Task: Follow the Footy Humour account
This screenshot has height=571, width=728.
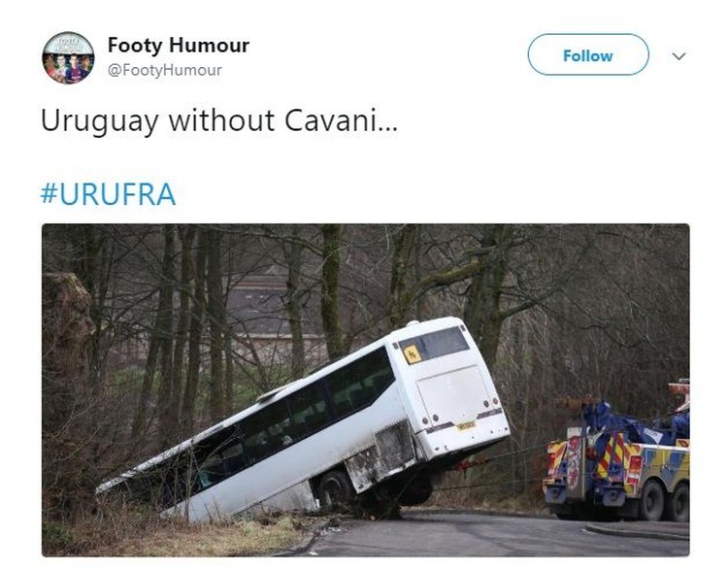Action: pos(588,54)
